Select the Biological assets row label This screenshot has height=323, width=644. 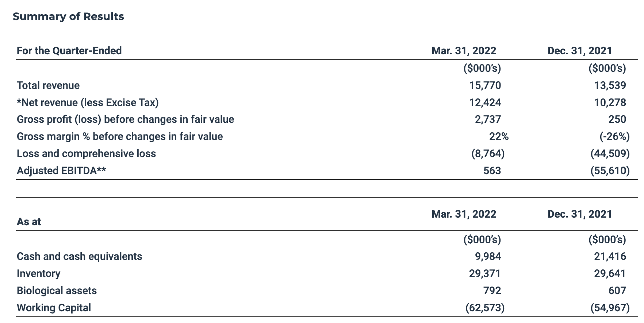pyautogui.click(x=57, y=291)
